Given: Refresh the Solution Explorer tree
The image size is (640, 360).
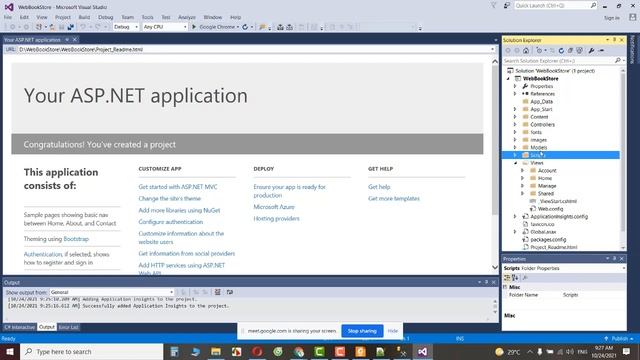Looking at the screenshot, I should pyautogui.click(x=561, y=51).
